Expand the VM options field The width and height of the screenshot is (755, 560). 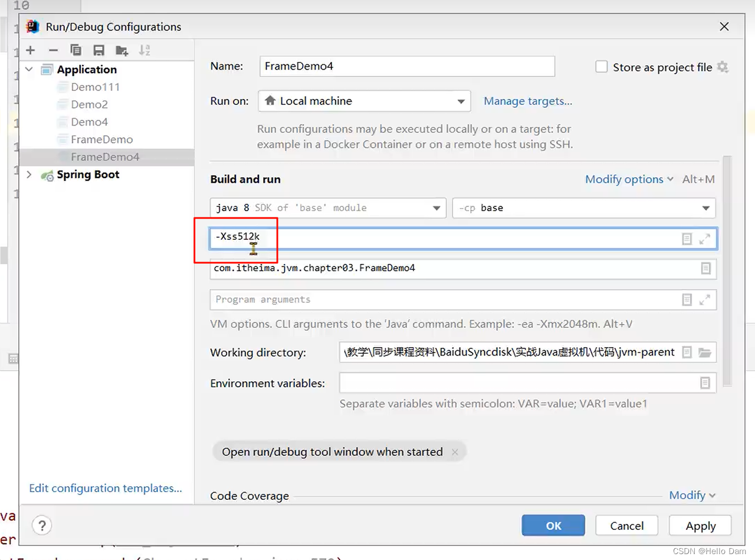tap(704, 239)
